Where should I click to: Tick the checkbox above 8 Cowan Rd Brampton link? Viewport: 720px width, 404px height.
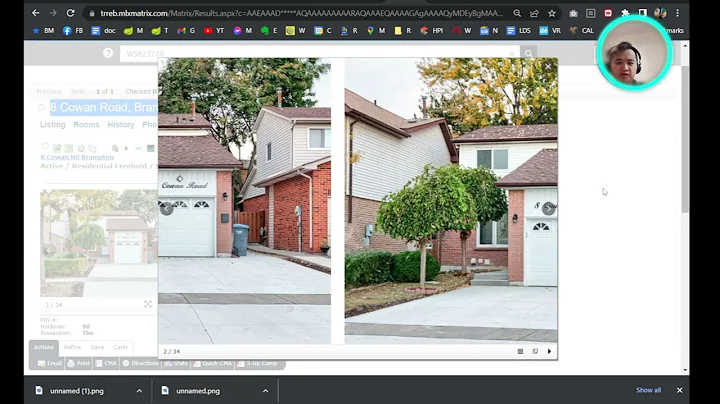(45, 146)
